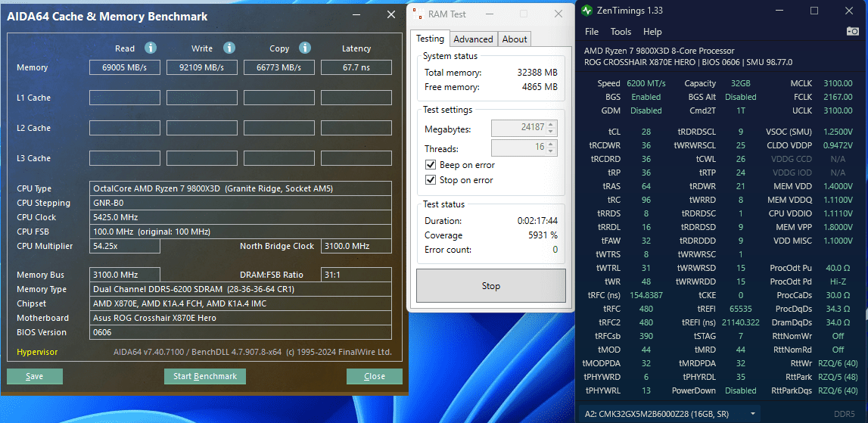Click the Total memory 32388 MB value
868x423 pixels.
pyautogui.click(x=537, y=73)
